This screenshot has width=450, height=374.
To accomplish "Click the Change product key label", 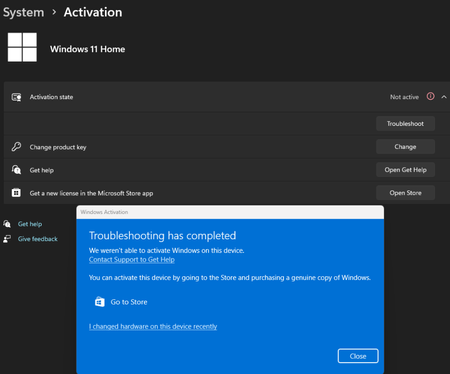I will point(58,147).
